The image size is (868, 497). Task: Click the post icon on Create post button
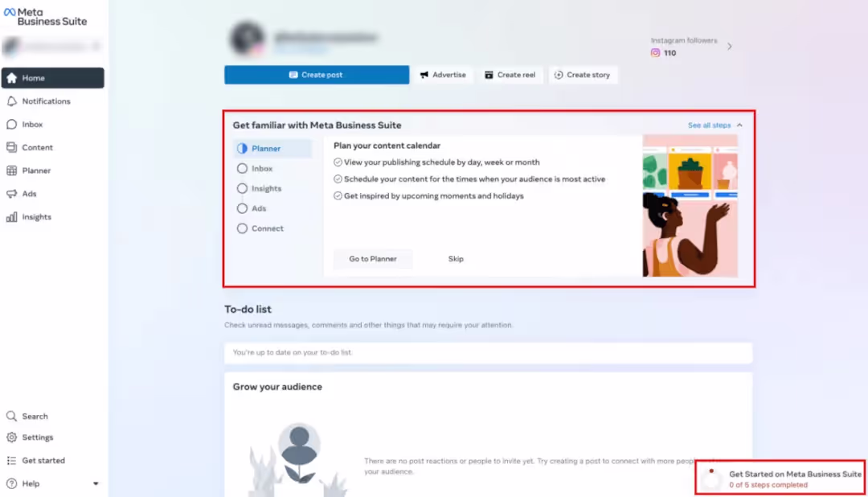pos(293,75)
